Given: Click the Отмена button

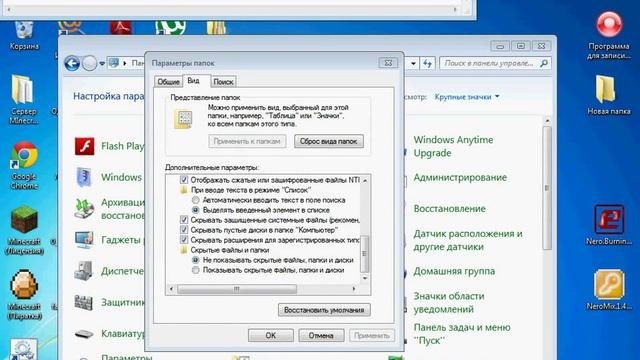Looking at the screenshot, I should coord(321,336).
